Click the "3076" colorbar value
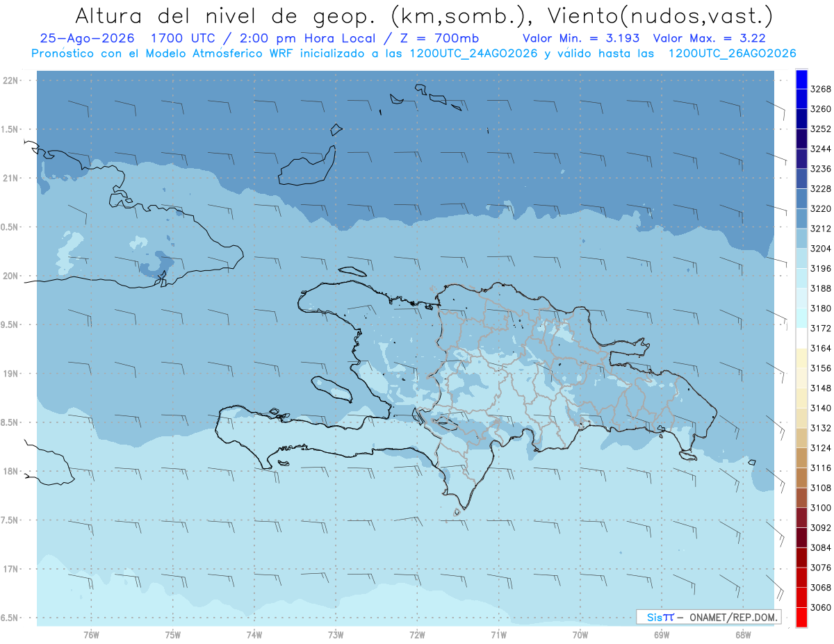Screen dimensions: 834x644 pyautogui.click(x=821, y=568)
